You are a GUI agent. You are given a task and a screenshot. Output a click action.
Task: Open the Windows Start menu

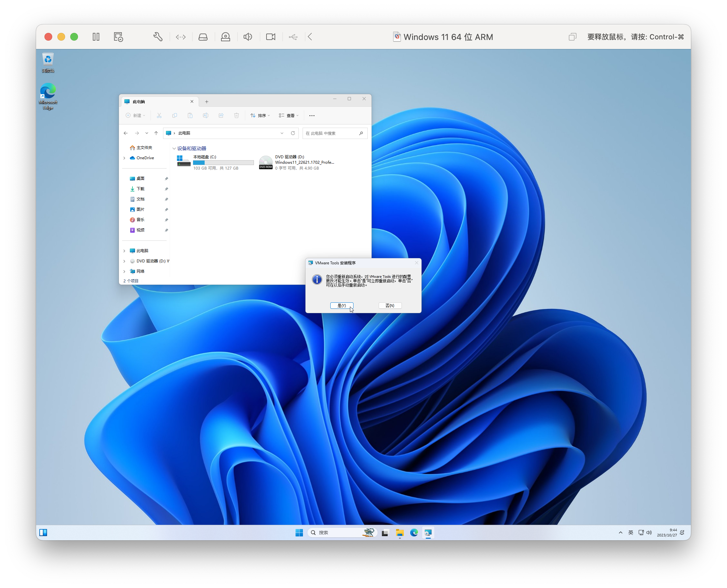pyautogui.click(x=299, y=533)
